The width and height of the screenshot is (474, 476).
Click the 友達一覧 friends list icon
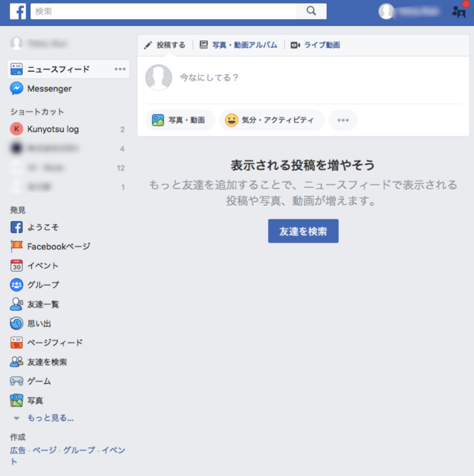(16, 304)
